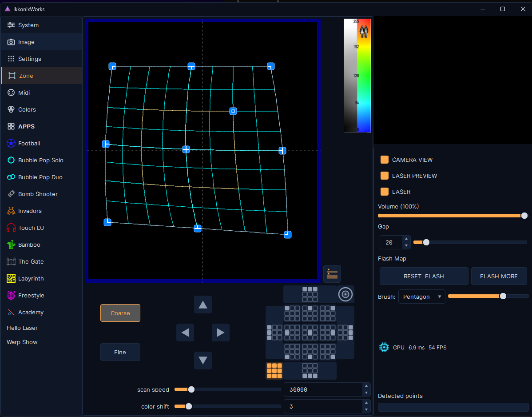532x417 pixels.
Task: Increase scan speed with up stepper
Action: (x=366, y=386)
